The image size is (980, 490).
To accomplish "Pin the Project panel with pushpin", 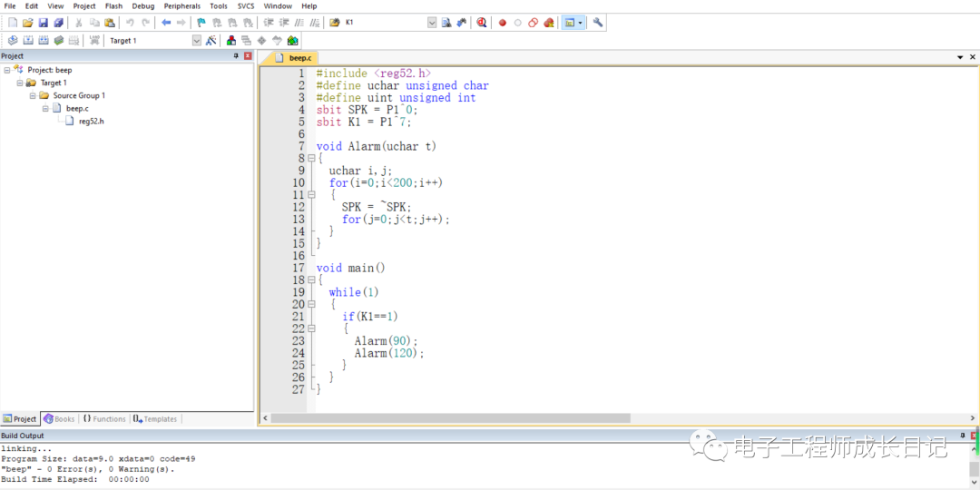I will pyautogui.click(x=237, y=56).
